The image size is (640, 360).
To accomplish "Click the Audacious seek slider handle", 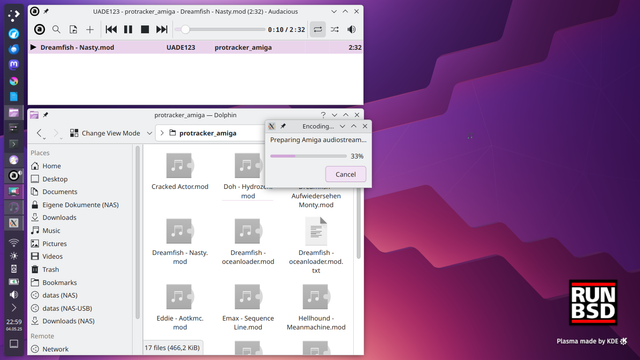I will click(x=185, y=29).
